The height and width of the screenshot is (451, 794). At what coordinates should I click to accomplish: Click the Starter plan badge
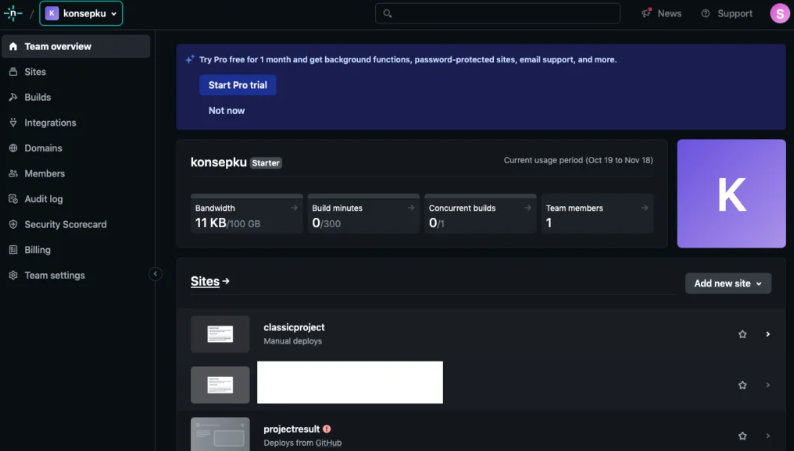pos(266,163)
